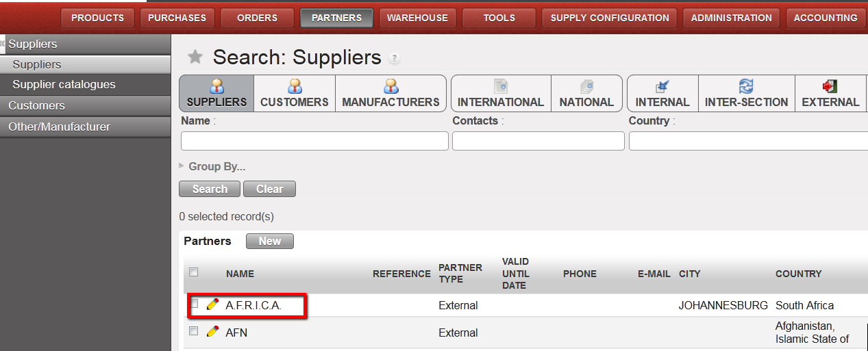Toggle the Manufacturers filter icon

(x=390, y=87)
